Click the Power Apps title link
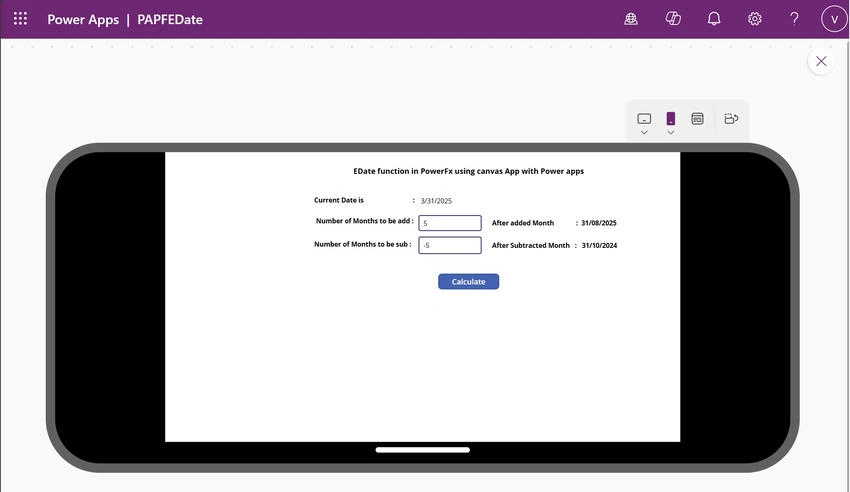 83,20
